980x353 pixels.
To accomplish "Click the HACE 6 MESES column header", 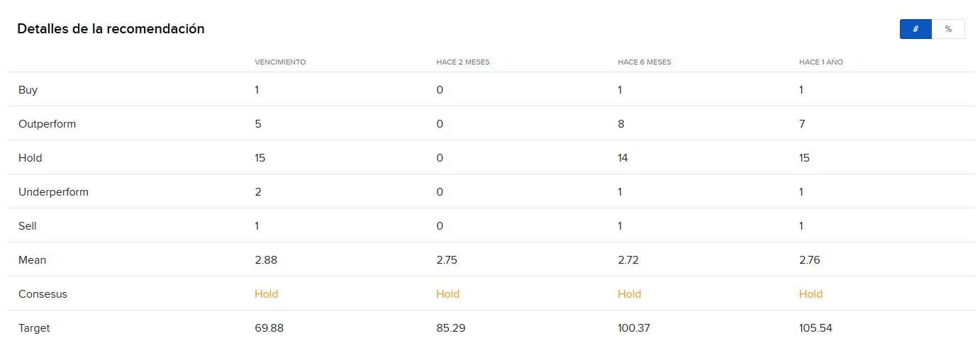I will [x=645, y=62].
